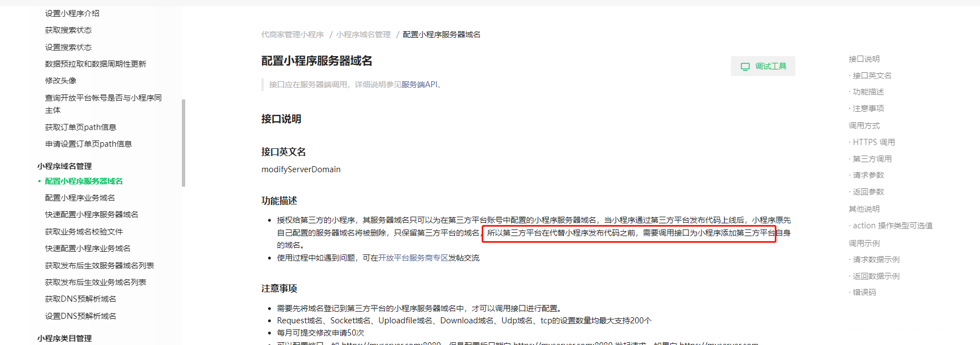Select 获取DNS预解析域名 in sidebar
The height and width of the screenshot is (345, 980).
[81, 299]
